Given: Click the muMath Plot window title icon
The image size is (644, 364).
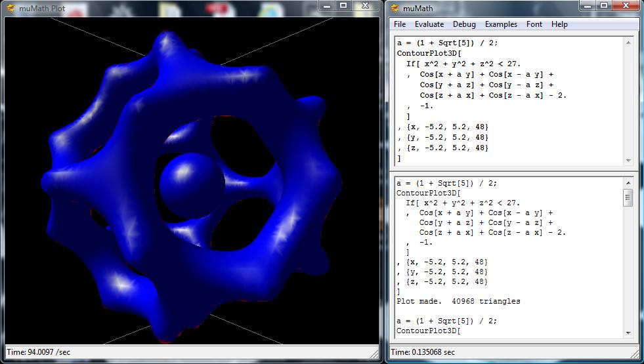Looking at the screenshot, I should [x=11, y=9].
